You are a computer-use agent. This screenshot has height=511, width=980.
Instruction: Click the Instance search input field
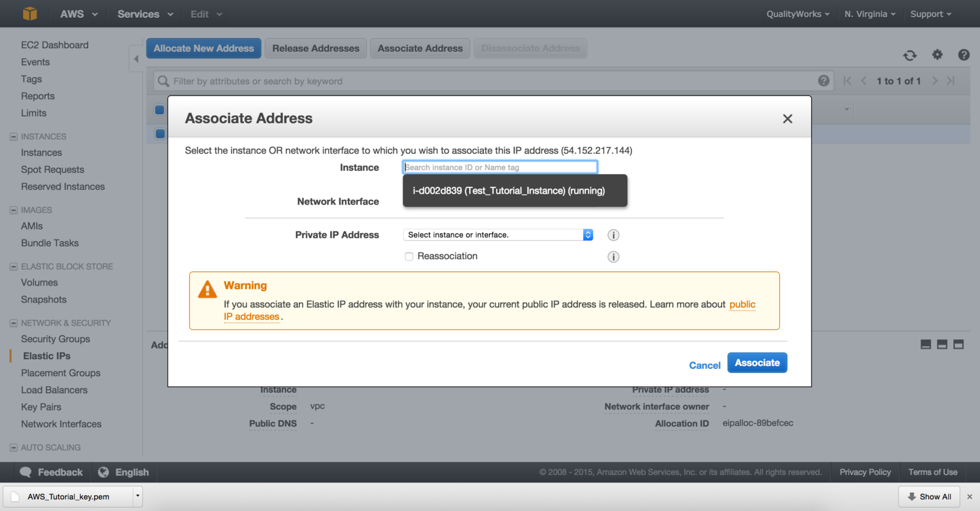[500, 167]
